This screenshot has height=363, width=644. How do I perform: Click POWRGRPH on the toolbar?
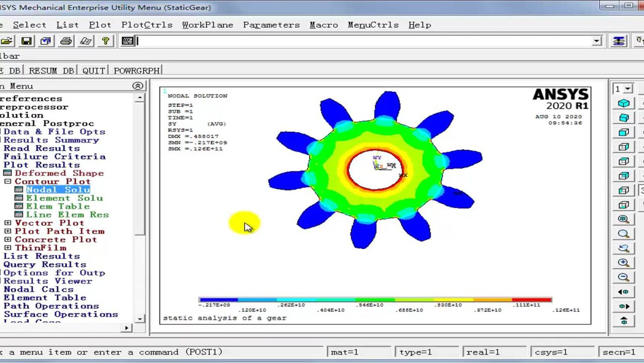point(136,70)
